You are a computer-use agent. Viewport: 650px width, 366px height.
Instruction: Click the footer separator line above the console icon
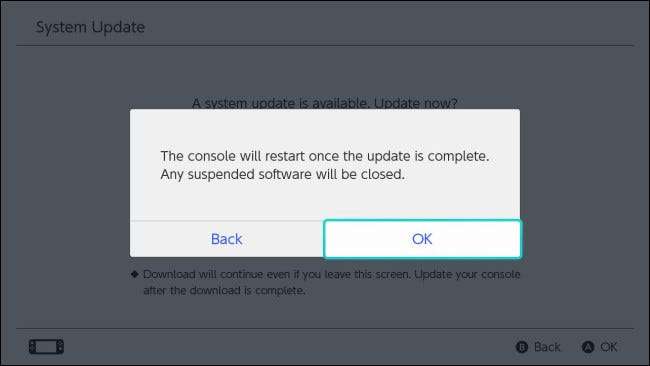(x=325, y=329)
